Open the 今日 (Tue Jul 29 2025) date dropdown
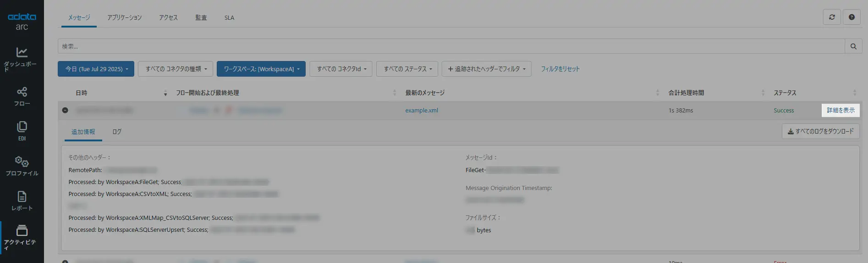Image resolution: width=868 pixels, height=263 pixels. pos(96,69)
